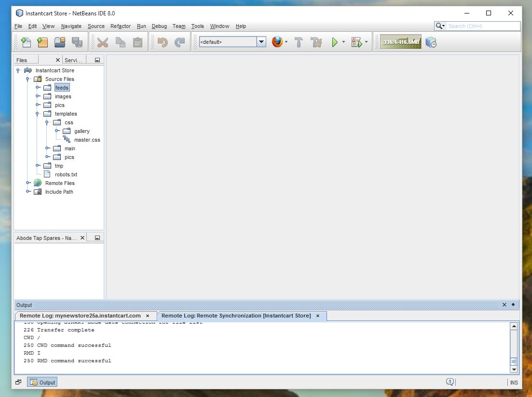Open the File menu
The height and width of the screenshot is (397, 532).
tap(18, 26)
